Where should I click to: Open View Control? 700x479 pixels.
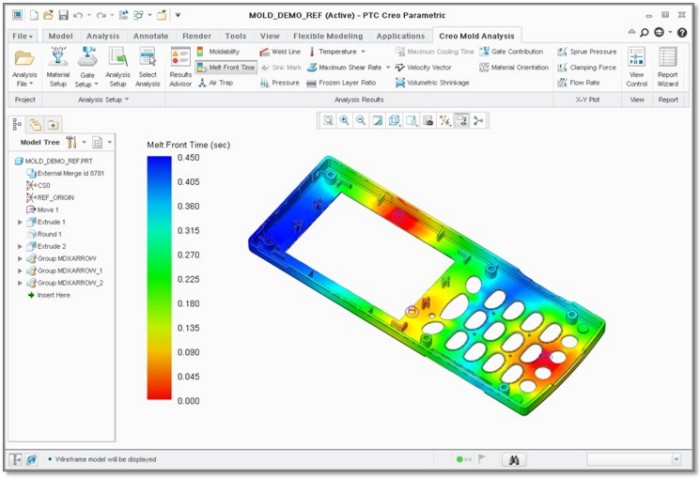(636, 67)
